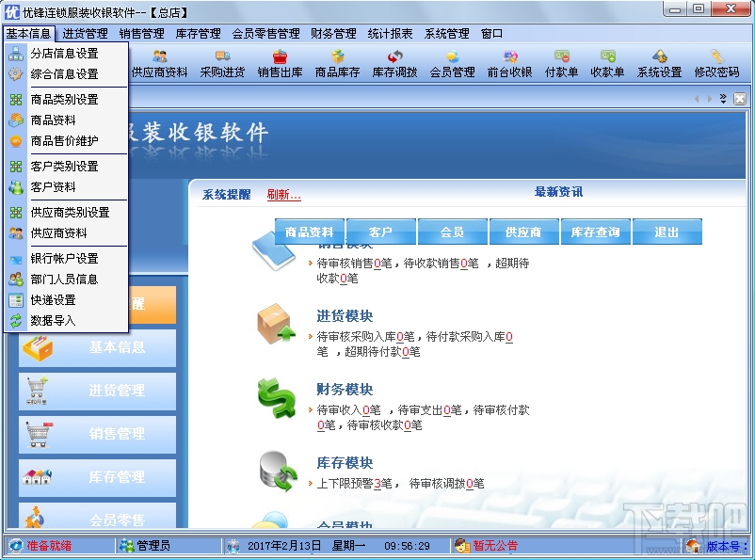The width and height of the screenshot is (755, 560).
Task: Choose 商品类别设置 from the menu
Action: coord(66,100)
